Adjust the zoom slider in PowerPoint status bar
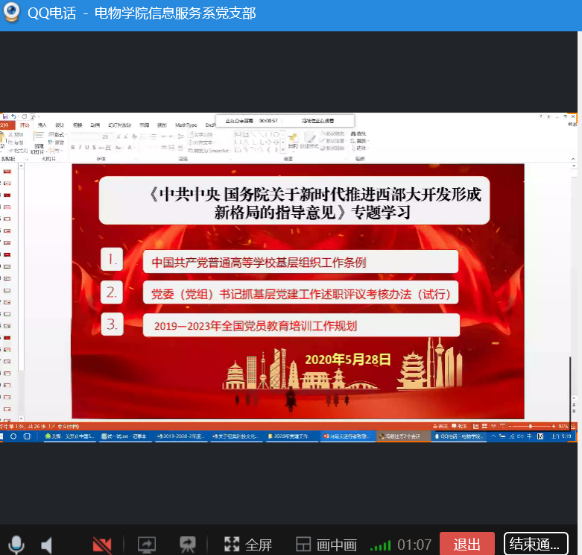 point(530,426)
